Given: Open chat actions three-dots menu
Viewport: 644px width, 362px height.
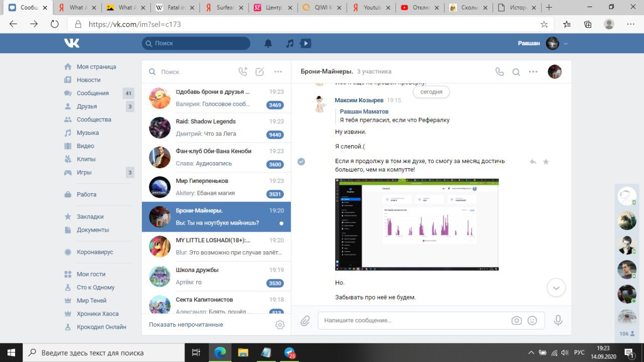Looking at the screenshot, I should (533, 71).
